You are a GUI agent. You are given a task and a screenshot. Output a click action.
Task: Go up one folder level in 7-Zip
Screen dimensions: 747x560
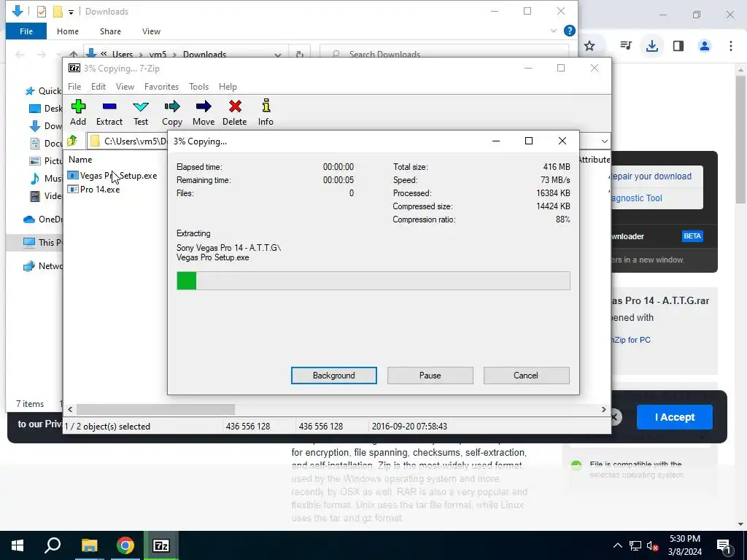72,141
